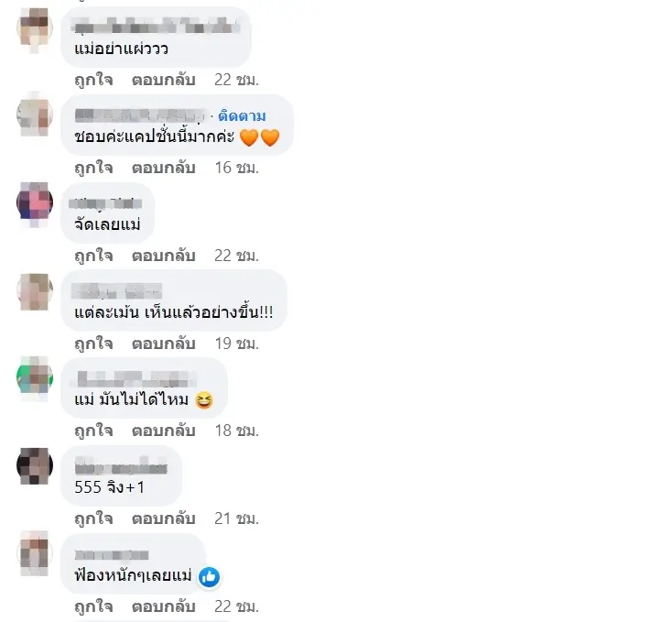Open avatar beside 'แม่อย่าแผ่ววว' comment
This screenshot has height=622, width=672.
tap(35, 27)
